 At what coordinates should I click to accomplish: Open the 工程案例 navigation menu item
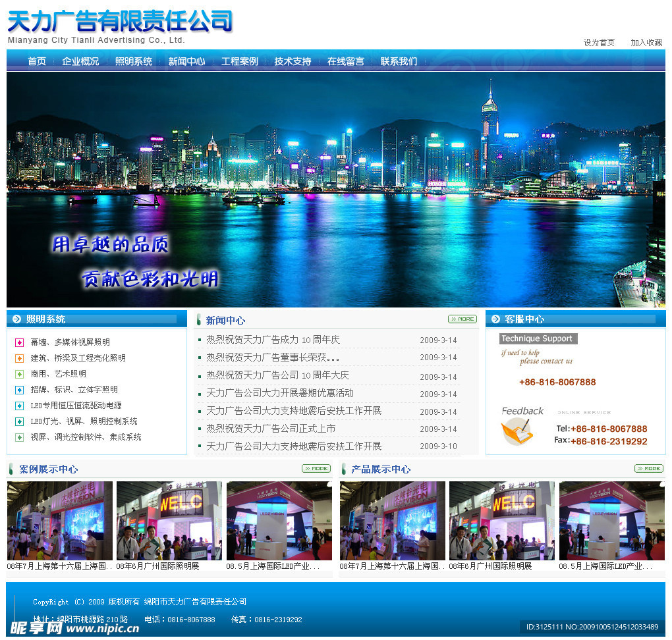click(x=240, y=61)
